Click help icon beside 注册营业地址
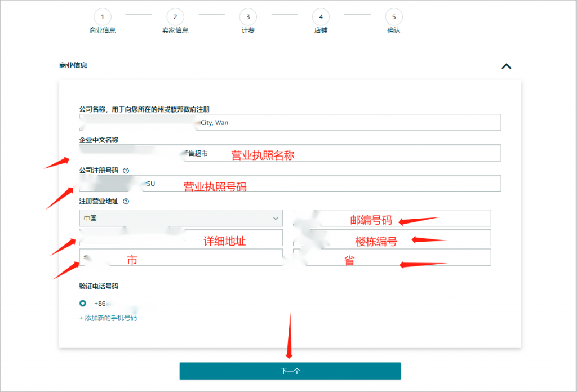 [126, 201]
